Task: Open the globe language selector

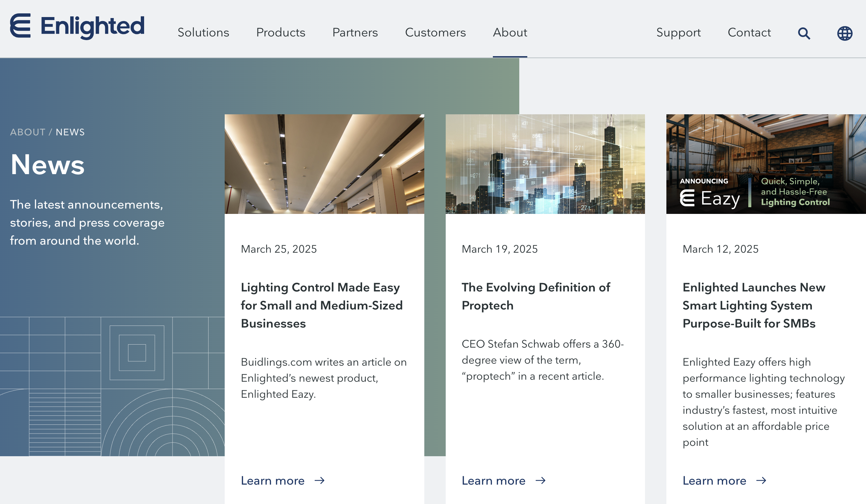Action: click(844, 33)
